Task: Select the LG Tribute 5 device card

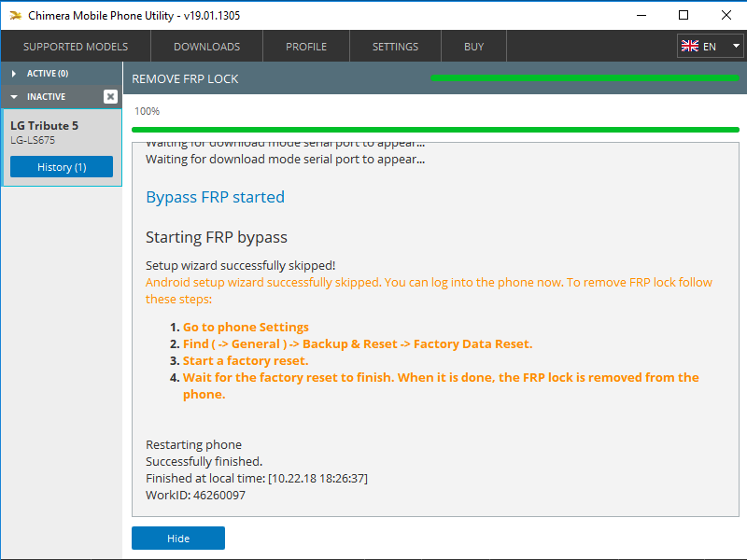Action: tap(62, 147)
